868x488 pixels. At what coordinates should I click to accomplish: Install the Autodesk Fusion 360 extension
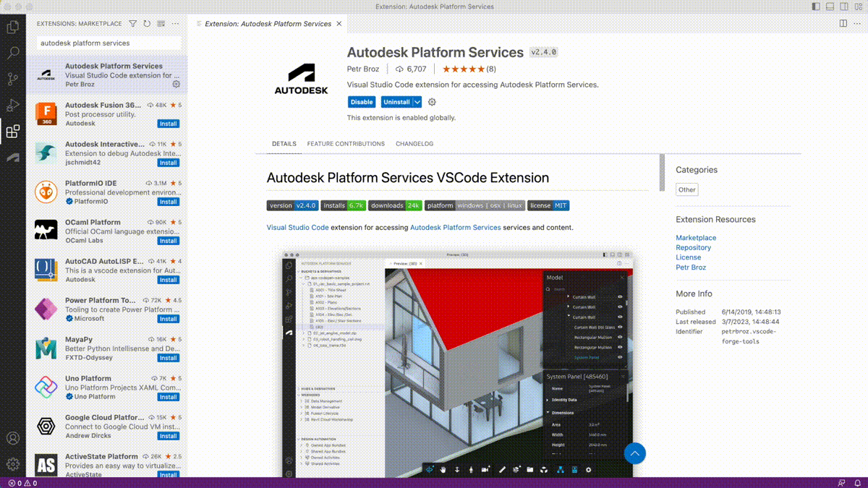[169, 124]
